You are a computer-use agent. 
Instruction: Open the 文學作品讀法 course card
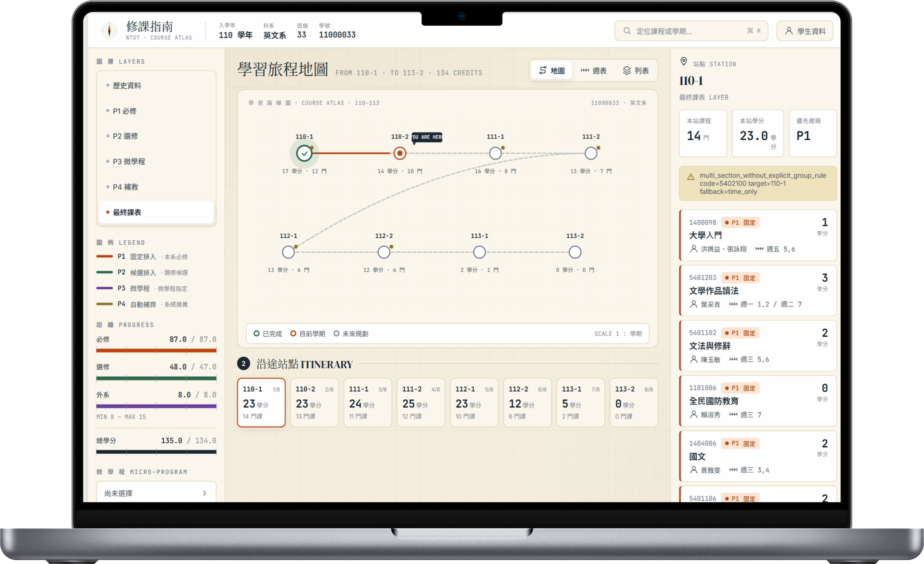(x=758, y=291)
